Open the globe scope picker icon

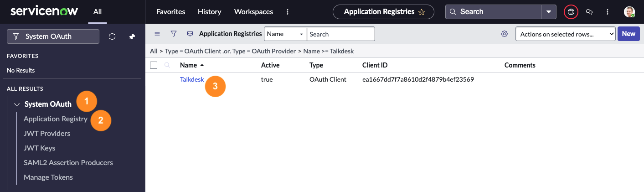(571, 12)
